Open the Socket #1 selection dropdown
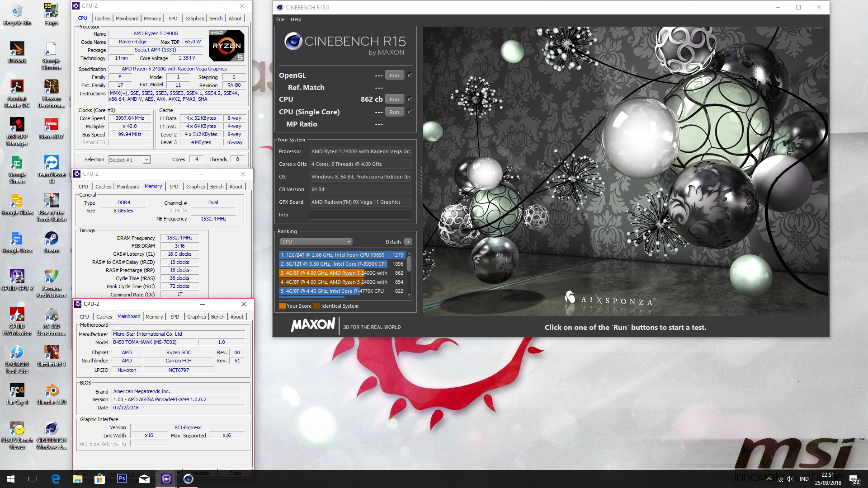The width and height of the screenshot is (868, 488). coord(129,160)
